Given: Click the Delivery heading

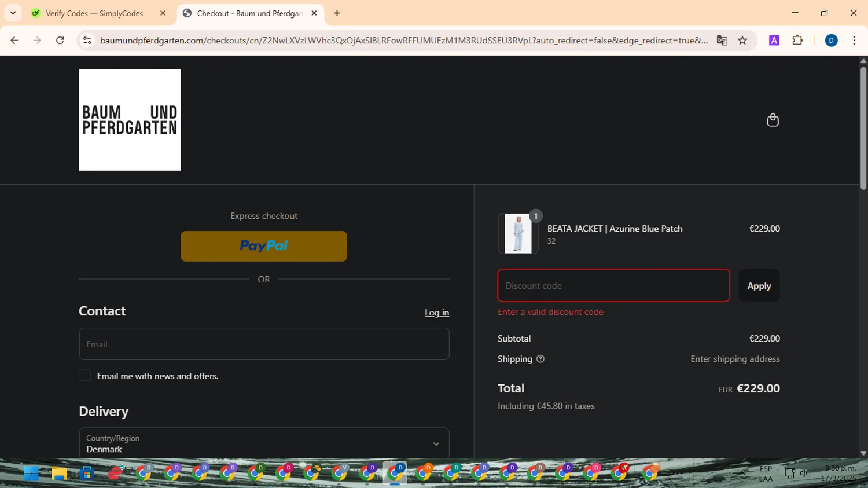Looking at the screenshot, I should pos(104,412).
